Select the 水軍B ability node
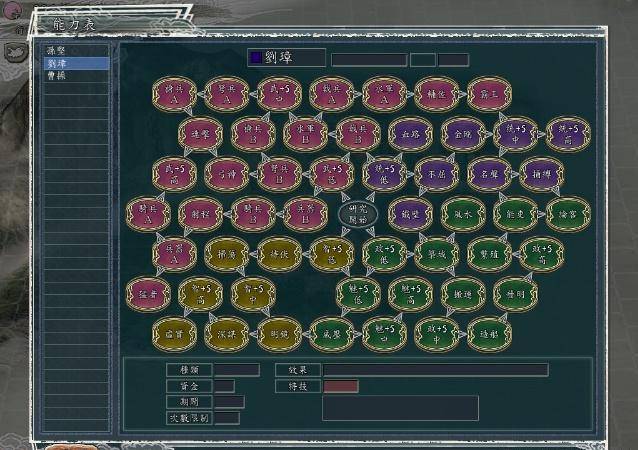This screenshot has width=638, height=450. click(x=305, y=134)
